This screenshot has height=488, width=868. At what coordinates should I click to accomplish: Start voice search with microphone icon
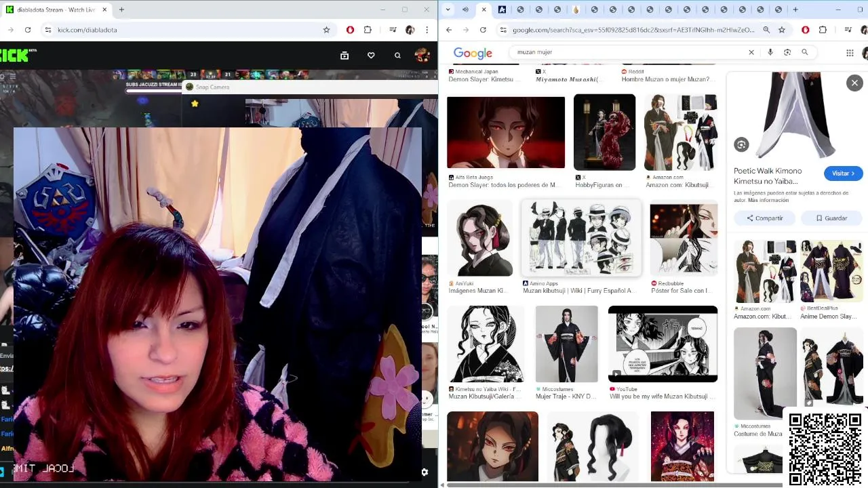[770, 52]
